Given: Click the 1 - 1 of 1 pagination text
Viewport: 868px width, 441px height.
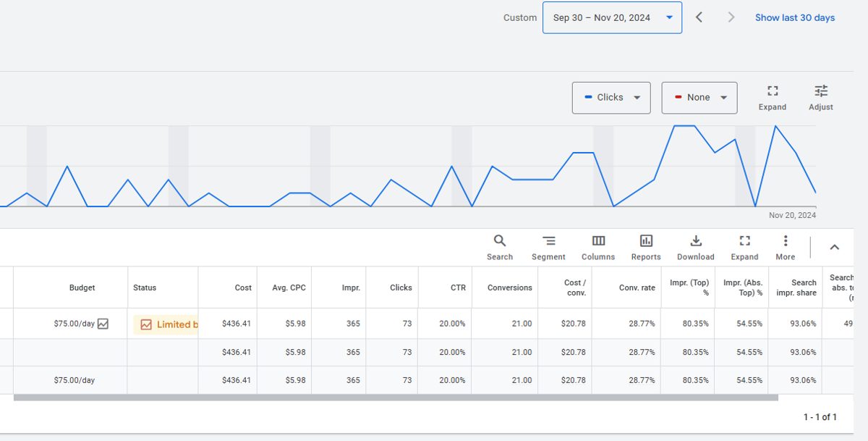Looking at the screenshot, I should (x=820, y=417).
